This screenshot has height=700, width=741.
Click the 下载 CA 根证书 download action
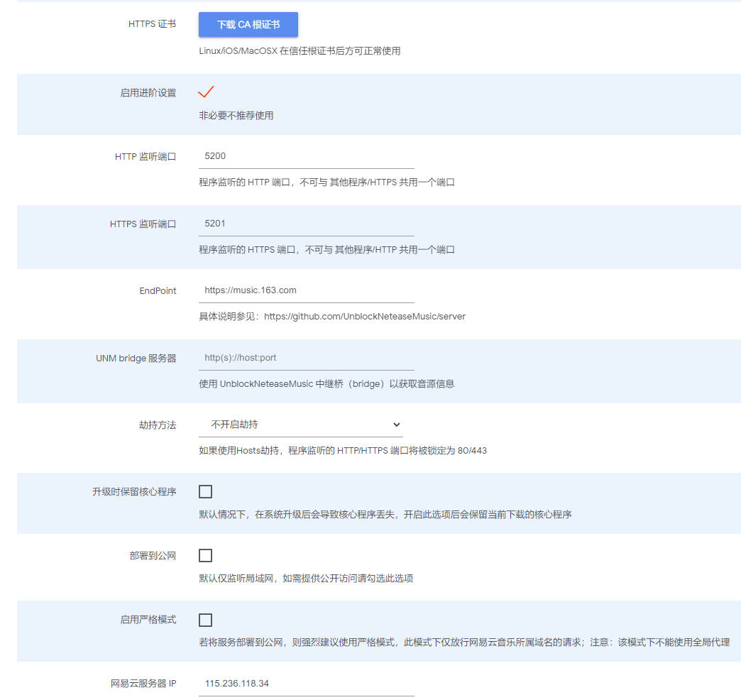[247, 24]
